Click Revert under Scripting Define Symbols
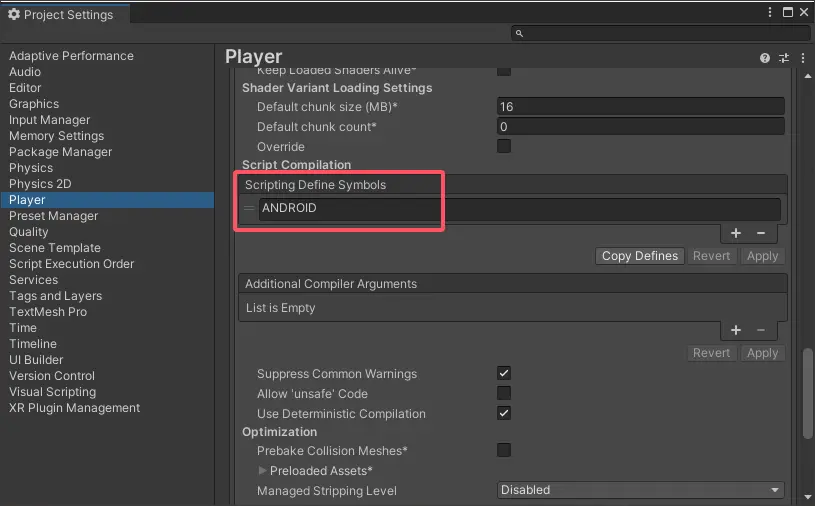 (712, 256)
